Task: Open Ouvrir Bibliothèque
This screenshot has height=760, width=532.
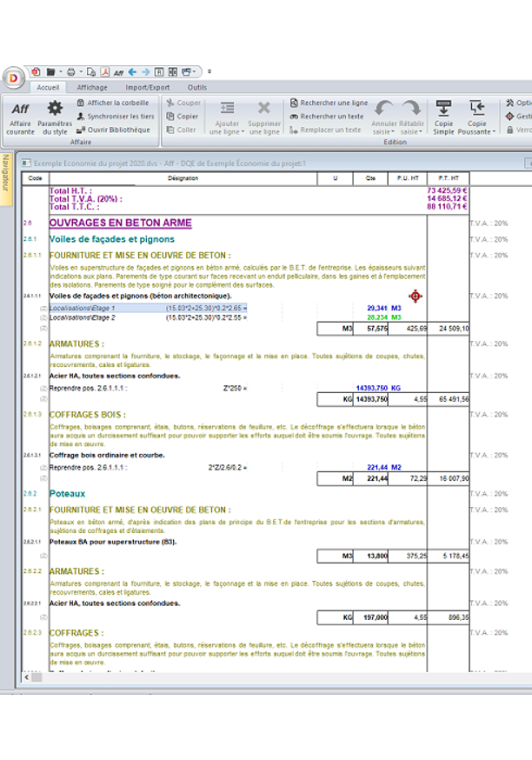Action: point(113,130)
